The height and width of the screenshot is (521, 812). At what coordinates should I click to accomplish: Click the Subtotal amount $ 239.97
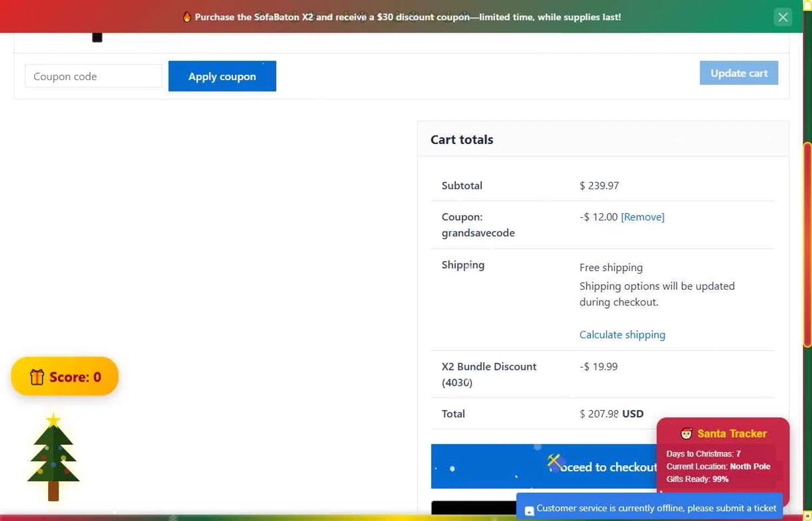pos(599,185)
